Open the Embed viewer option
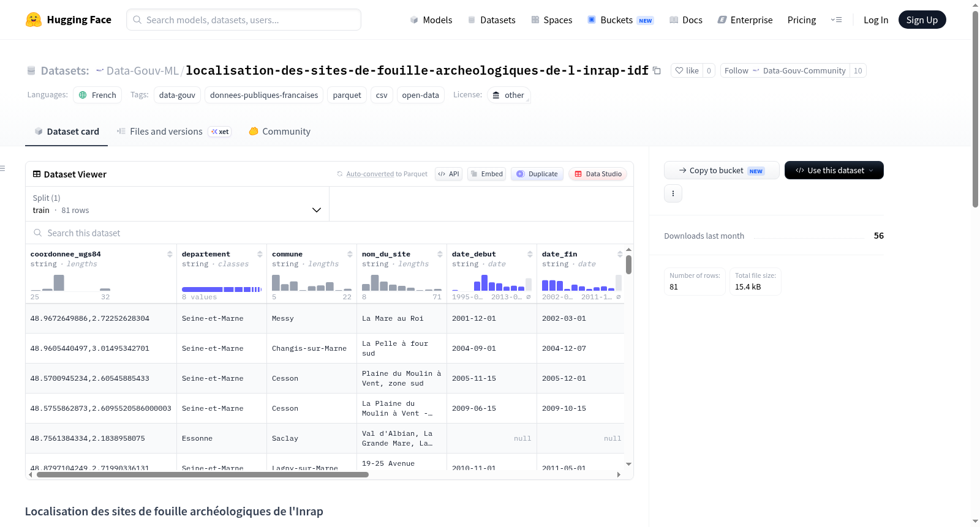The height and width of the screenshot is (527, 980). point(487,174)
